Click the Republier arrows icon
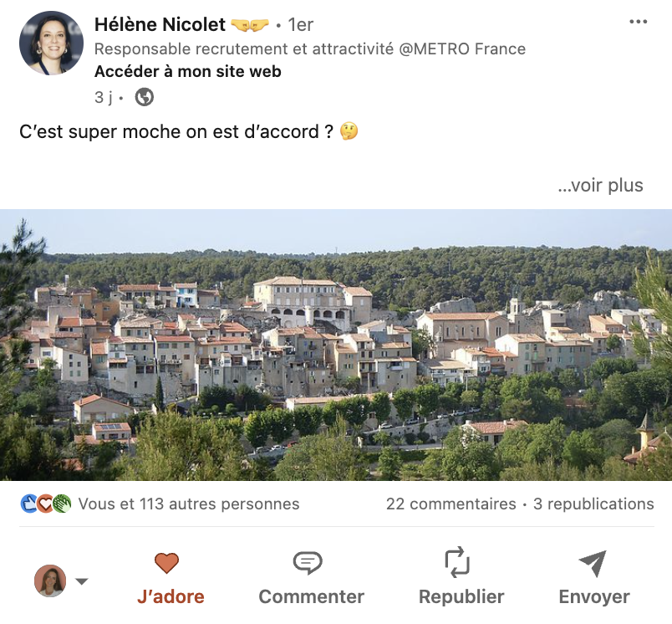 click(457, 562)
